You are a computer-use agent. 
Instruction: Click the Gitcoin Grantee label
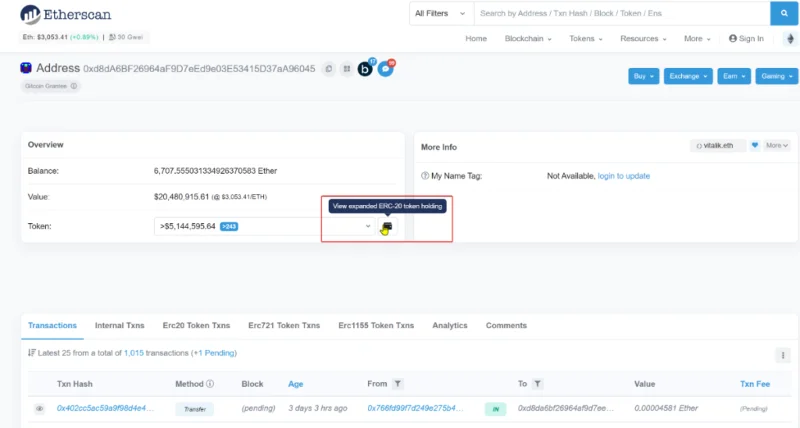point(46,86)
